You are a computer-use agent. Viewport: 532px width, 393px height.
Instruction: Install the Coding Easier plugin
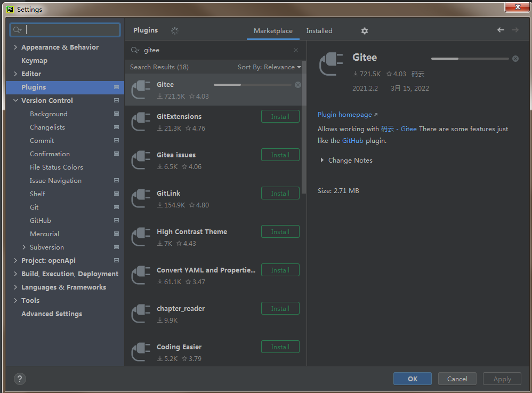pos(280,347)
